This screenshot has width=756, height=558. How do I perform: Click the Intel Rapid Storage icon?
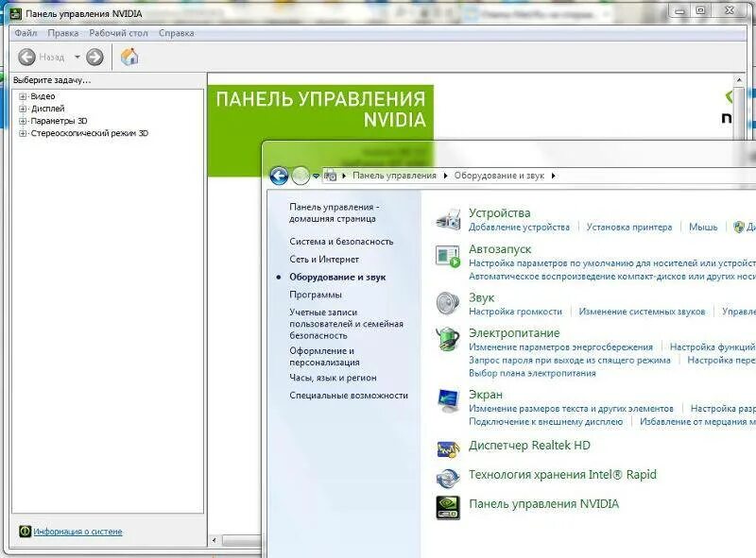[448, 478]
